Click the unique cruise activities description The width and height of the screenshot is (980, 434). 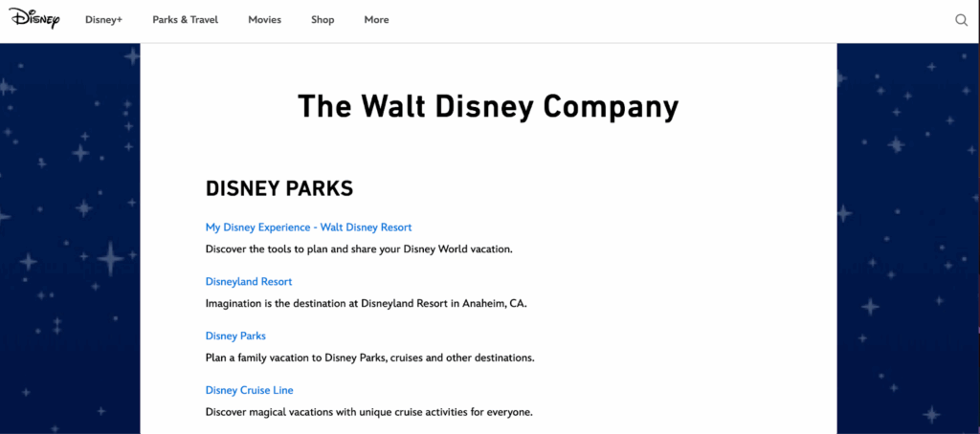click(x=368, y=413)
